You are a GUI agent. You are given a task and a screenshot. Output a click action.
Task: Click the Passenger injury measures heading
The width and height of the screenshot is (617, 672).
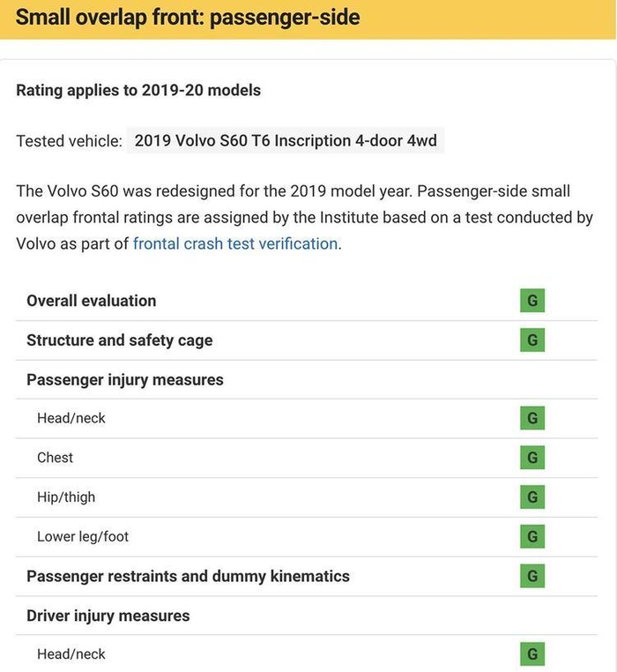pos(125,380)
